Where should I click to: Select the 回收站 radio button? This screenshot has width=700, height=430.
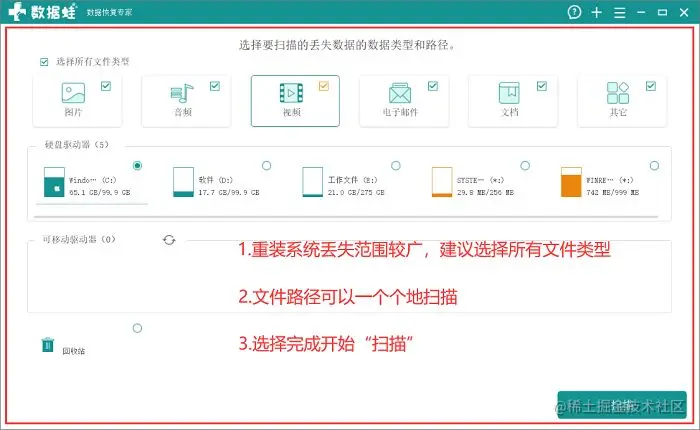tap(137, 328)
